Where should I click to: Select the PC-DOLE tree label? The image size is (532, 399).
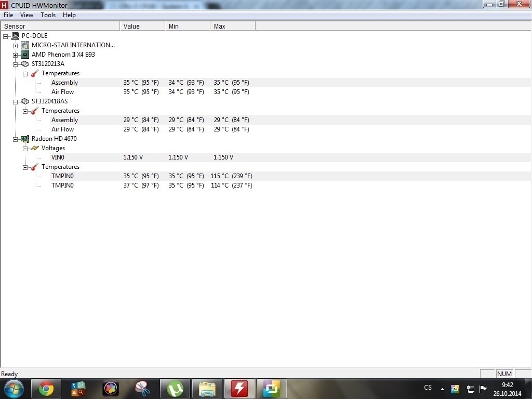coord(34,36)
